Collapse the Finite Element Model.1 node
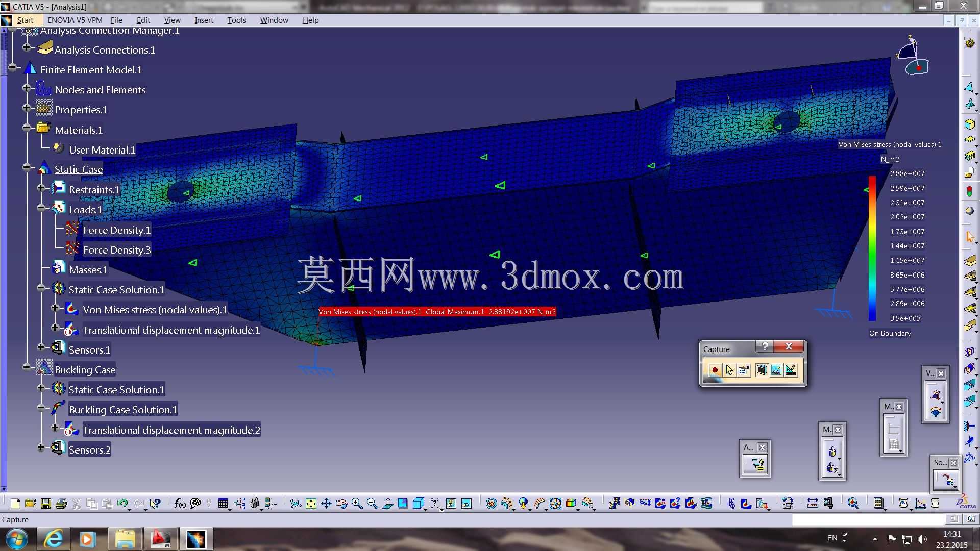 [12, 67]
